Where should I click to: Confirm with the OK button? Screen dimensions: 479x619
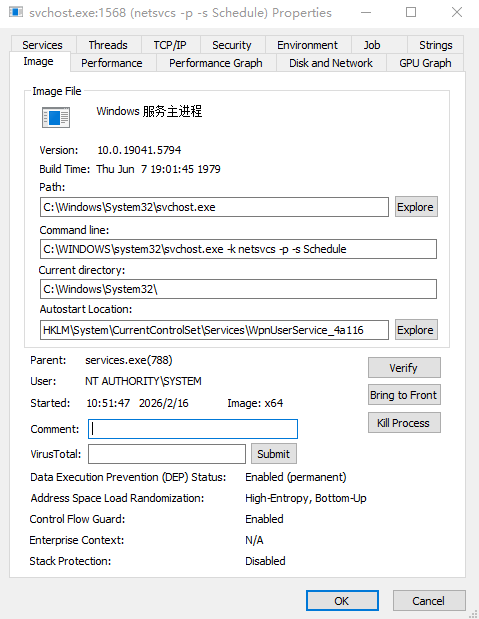coord(342,601)
